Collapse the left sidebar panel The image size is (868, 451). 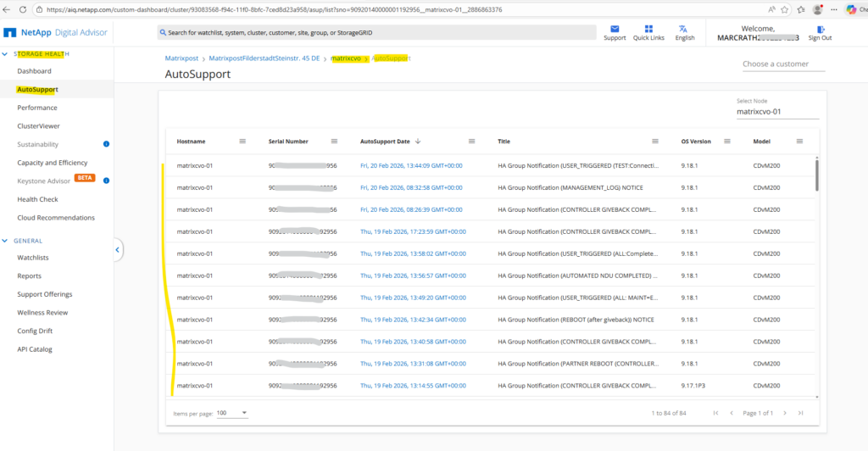pyautogui.click(x=118, y=249)
